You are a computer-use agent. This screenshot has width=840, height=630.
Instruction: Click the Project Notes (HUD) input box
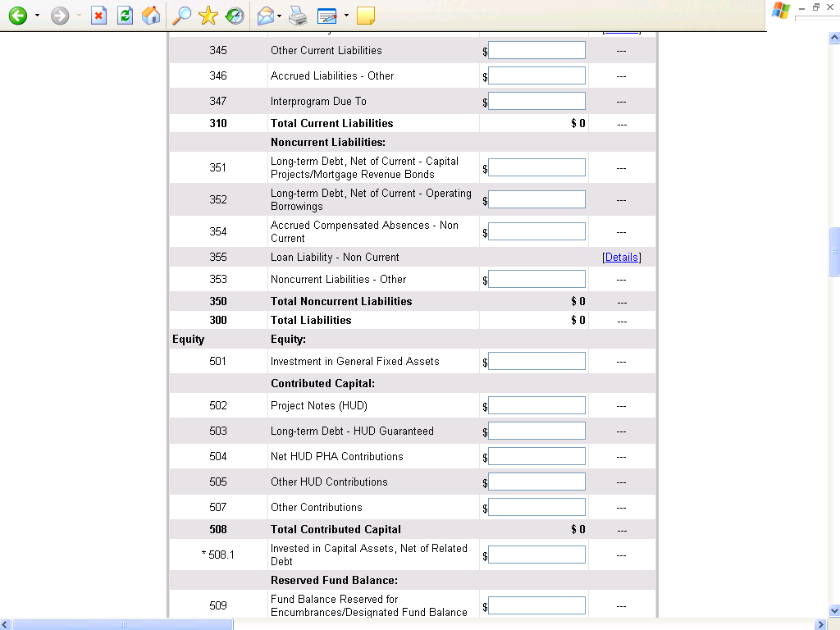click(x=536, y=406)
